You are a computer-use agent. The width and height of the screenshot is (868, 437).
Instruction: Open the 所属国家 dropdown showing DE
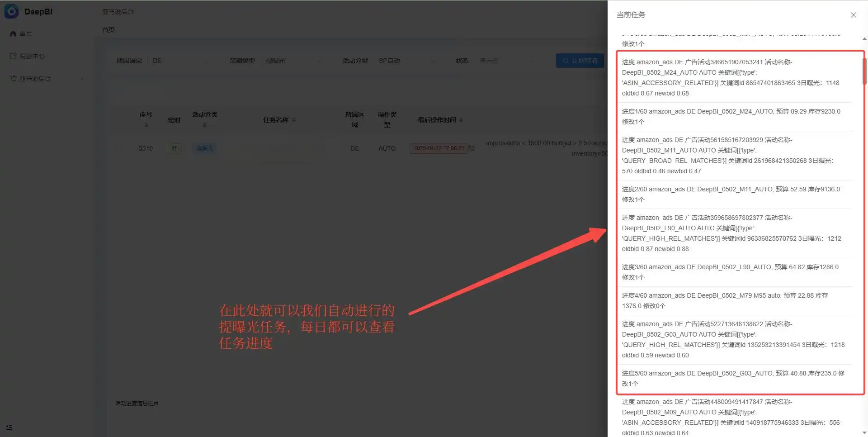click(x=180, y=61)
